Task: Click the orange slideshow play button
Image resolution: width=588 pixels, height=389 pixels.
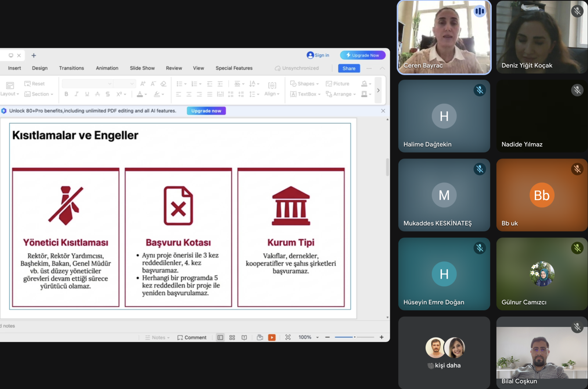Action: 272,338
